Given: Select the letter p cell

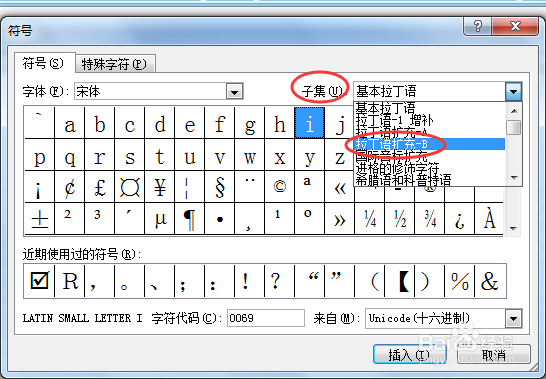Looking at the screenshot, I should 40,155.
